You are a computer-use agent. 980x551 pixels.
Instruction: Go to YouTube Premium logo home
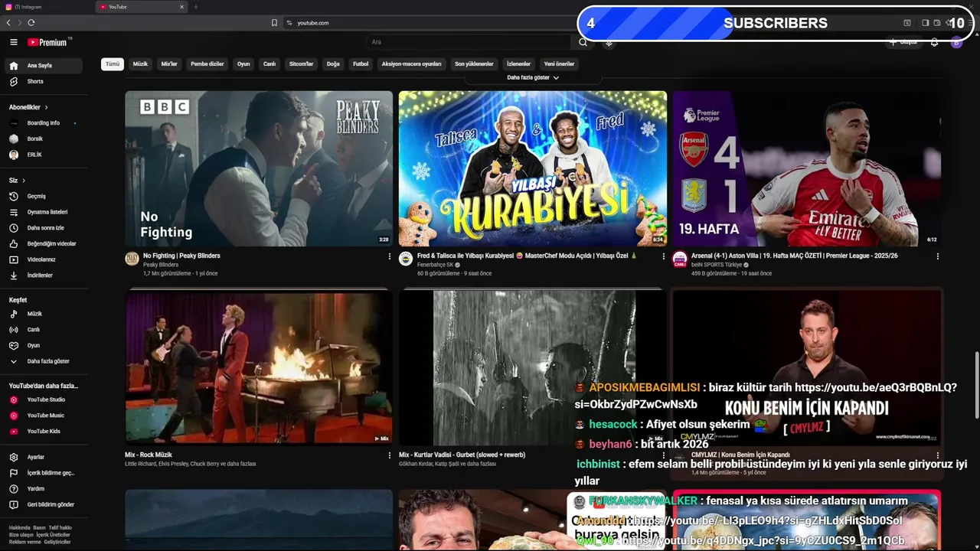point(49,42)
